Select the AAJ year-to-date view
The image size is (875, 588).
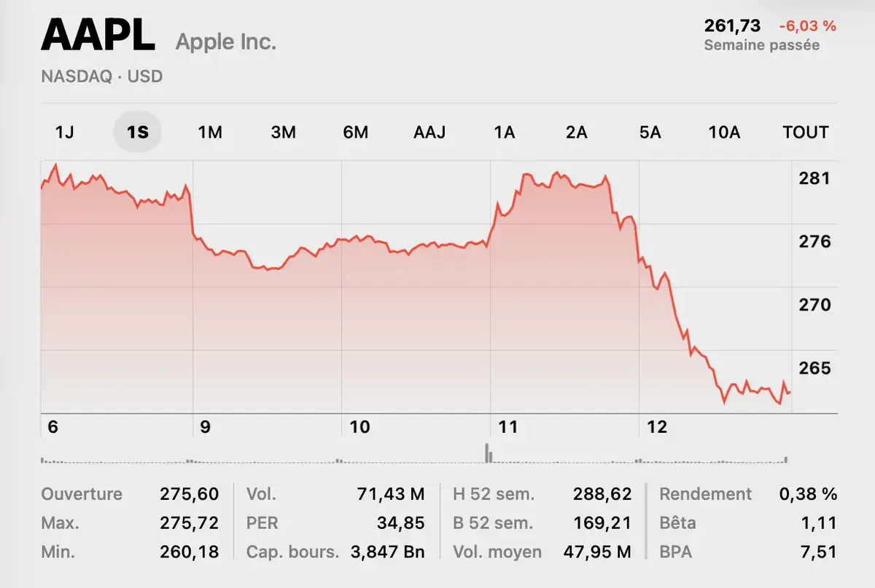point(429,132)
